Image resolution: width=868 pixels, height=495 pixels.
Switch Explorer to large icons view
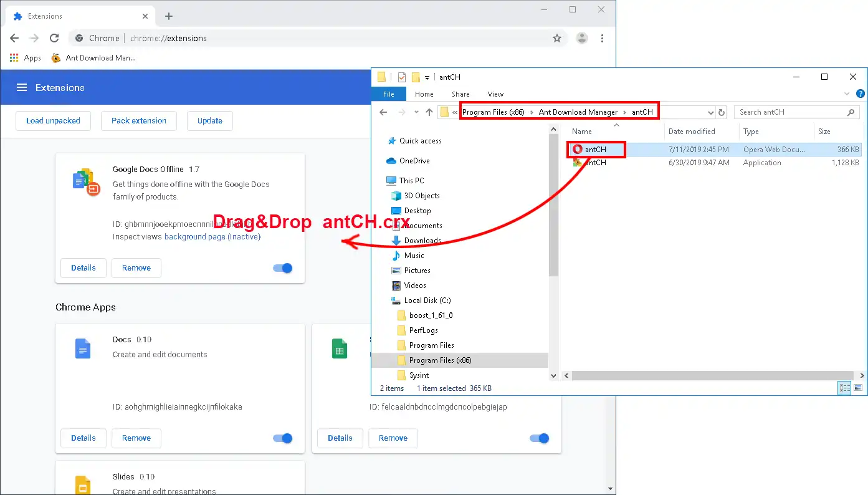[858, 388]
